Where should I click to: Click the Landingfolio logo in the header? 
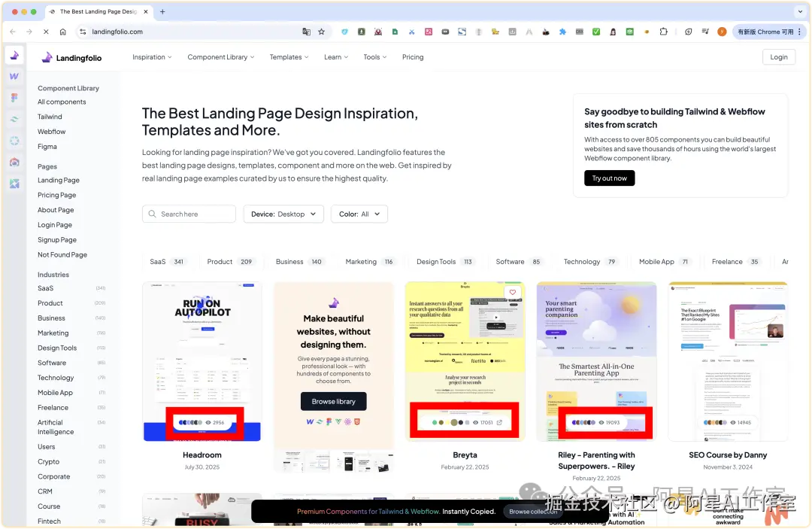pos(71,57)
